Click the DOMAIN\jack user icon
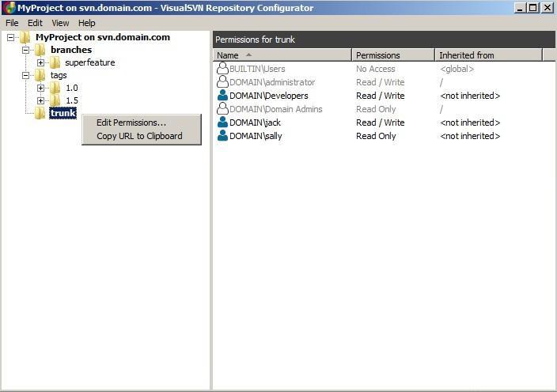The image size is (557, 392). 222,122
